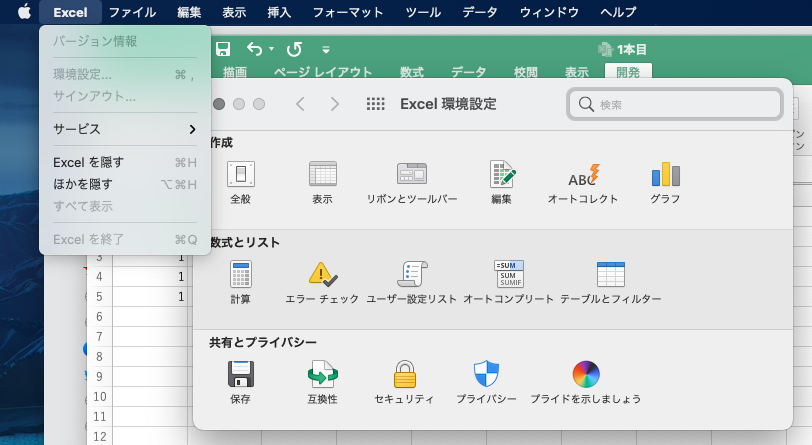Open the 編集 menu in menu bar
This screenshot has width=812, height=445.
[x=189, y=12]
